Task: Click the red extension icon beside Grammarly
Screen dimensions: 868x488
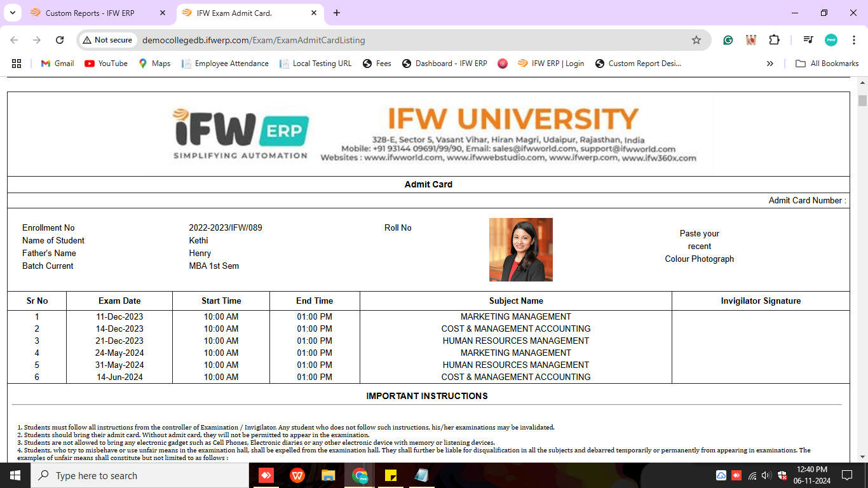Action: 751,40
